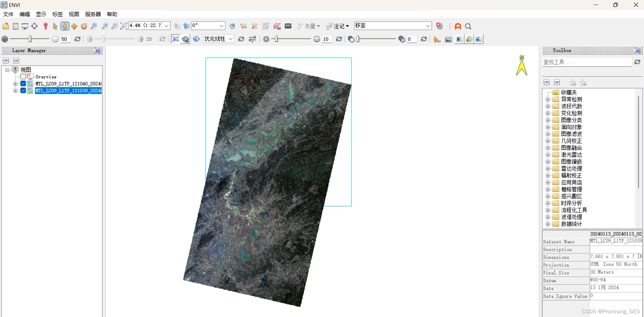644x317 pixels.
Task: Click the red pin cursor value tool
Action: click(45, 26)
